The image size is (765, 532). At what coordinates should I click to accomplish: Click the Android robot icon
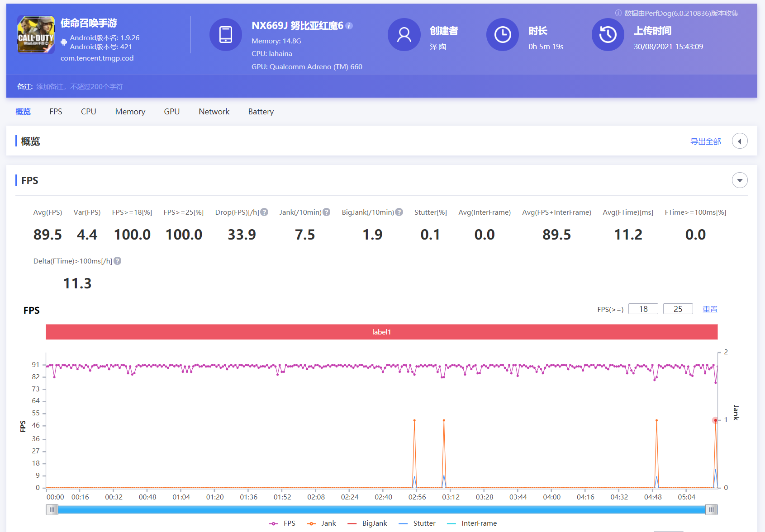(x=64, y=42)
